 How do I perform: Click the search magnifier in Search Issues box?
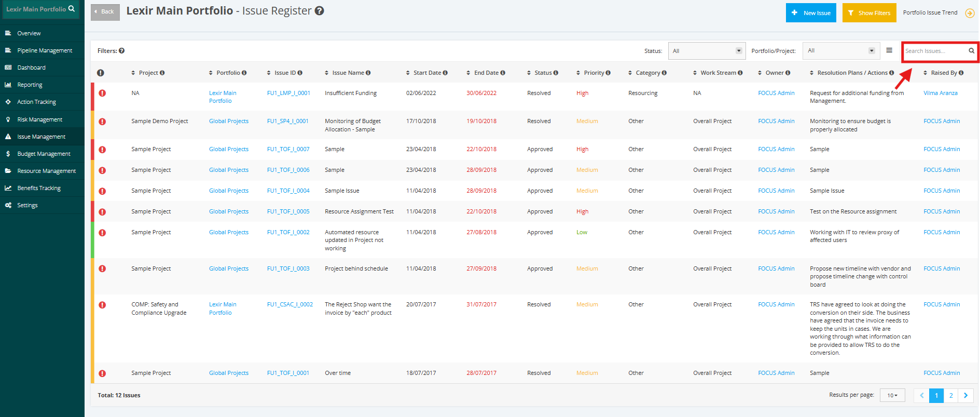(971, 51)
